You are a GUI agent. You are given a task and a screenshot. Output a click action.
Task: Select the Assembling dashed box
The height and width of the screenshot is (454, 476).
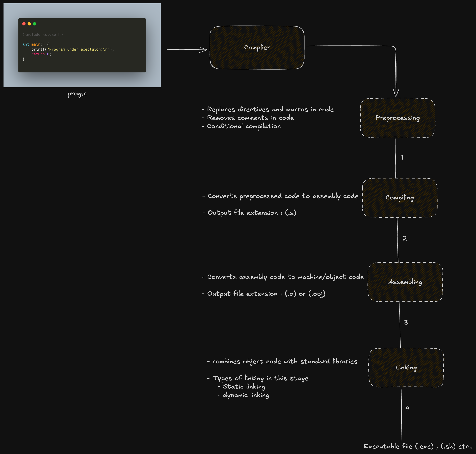(405, 282)
